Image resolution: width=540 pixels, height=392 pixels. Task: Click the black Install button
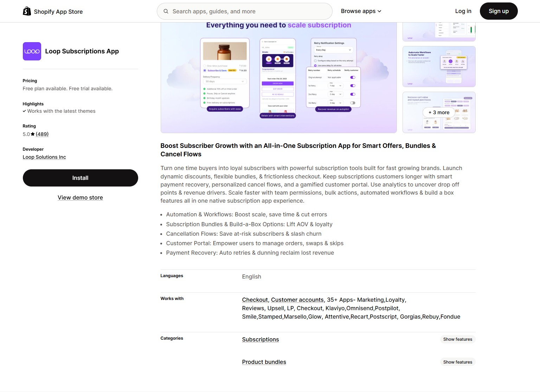click(x=81, y=178)
